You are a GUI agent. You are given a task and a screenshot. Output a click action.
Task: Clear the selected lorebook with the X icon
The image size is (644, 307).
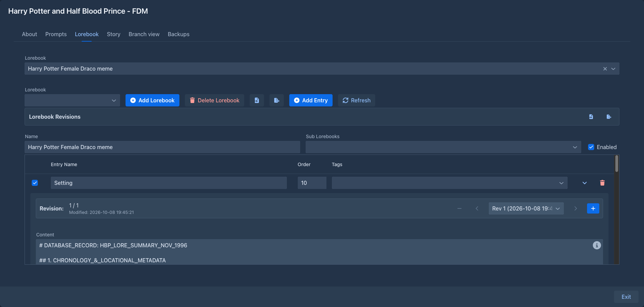605,69
